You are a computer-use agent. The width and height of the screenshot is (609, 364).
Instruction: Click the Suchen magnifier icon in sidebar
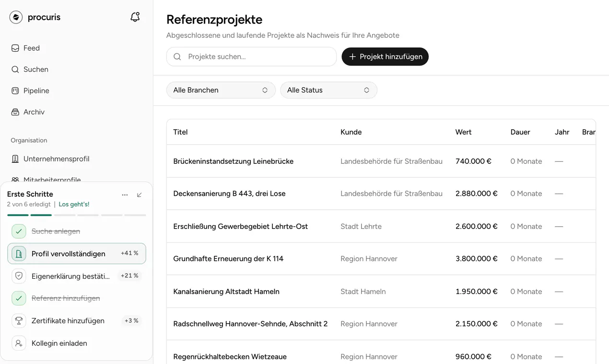pos(15,69)
